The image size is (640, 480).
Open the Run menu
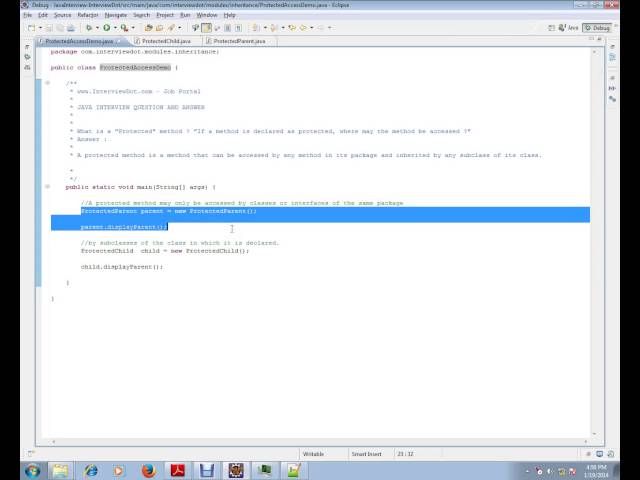[185, 15]
